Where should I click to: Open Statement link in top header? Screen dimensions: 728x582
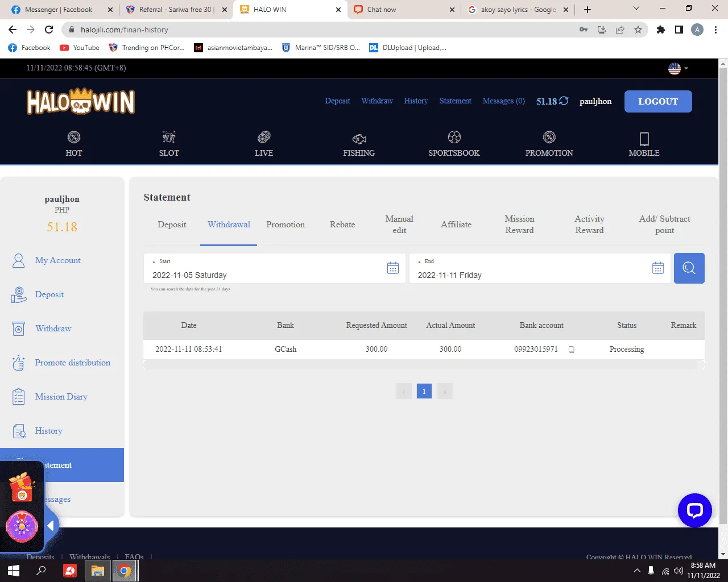tap(455, 101)
